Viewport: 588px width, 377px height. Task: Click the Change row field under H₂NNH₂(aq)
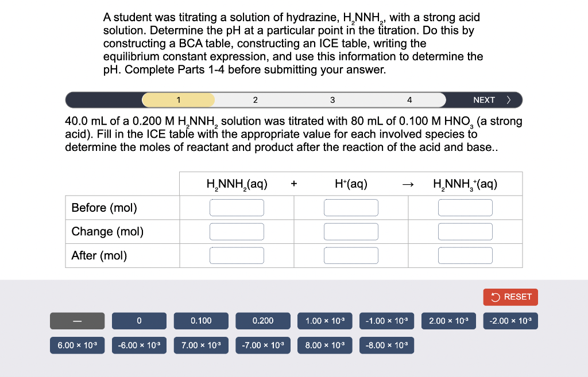(237, 231)
